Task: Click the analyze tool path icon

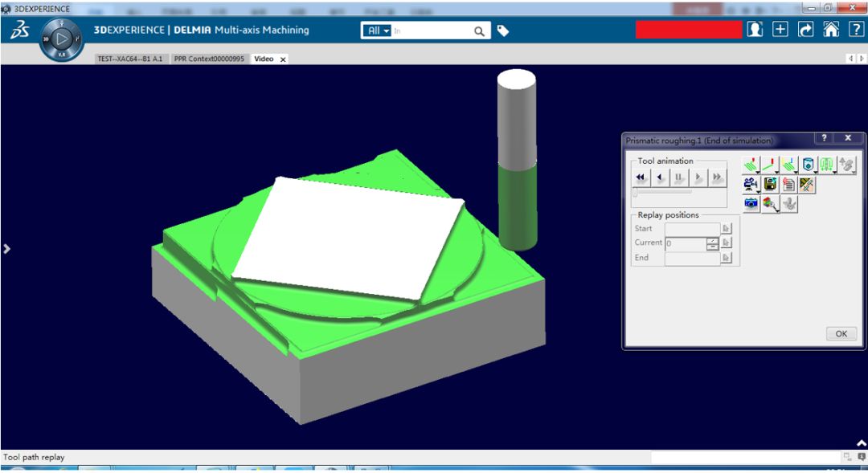Action: click(808, 184)
